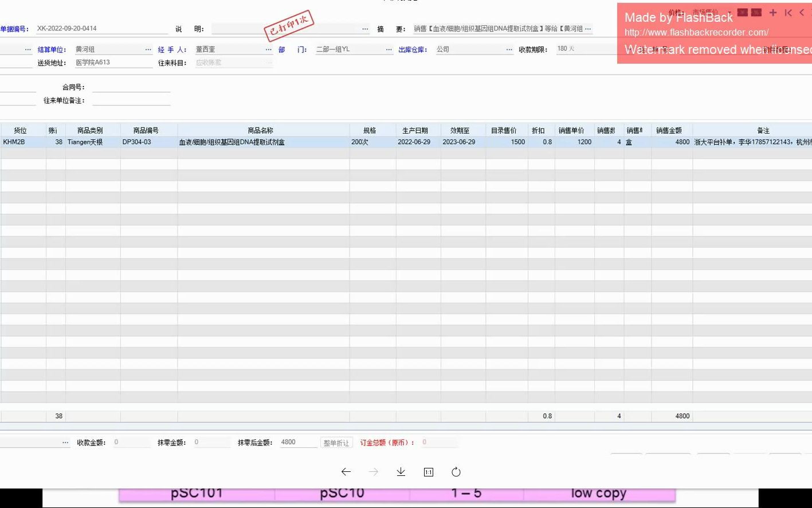
Task: Select cell 1200 in 销售单价 column
Action: click(x=574, y=142)
